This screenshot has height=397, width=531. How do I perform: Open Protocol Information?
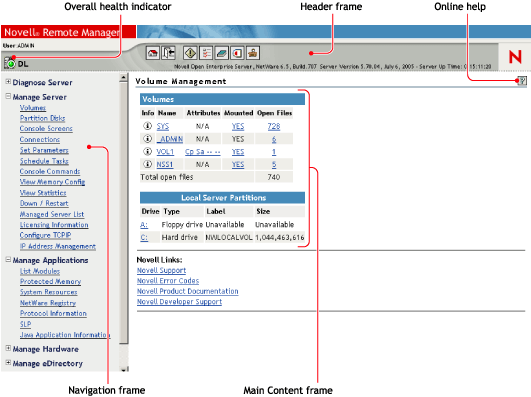tap(53, 314)
